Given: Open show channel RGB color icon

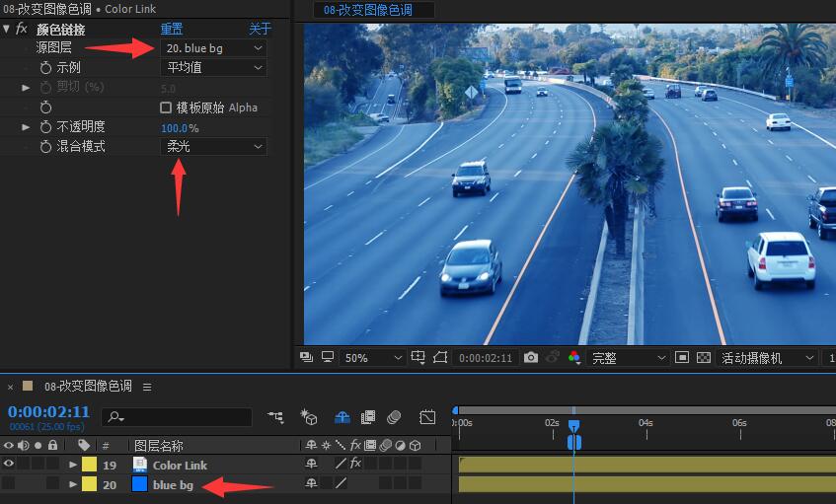Looking at the screenshot, I should 574,357.
